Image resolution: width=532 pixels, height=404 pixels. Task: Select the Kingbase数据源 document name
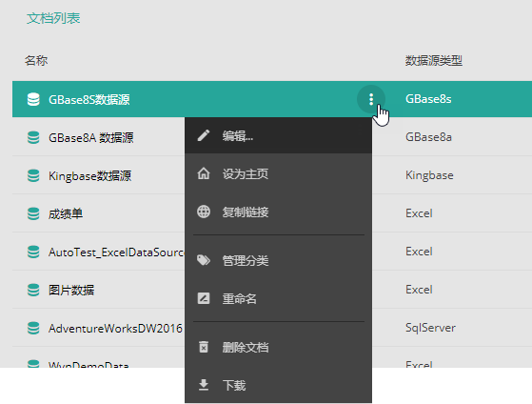(89, 175)
